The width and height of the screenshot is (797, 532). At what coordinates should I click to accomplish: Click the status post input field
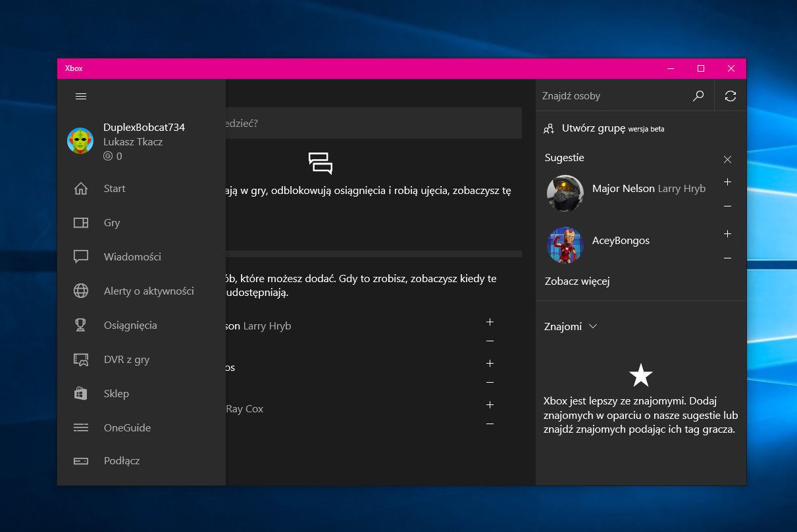point(374,123)
